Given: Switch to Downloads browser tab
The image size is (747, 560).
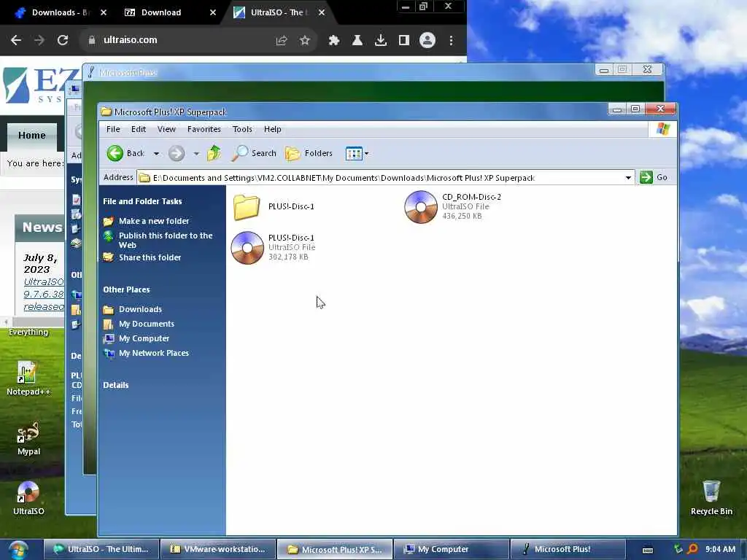Looking at the screenshot, I should [x=59, y=12].
